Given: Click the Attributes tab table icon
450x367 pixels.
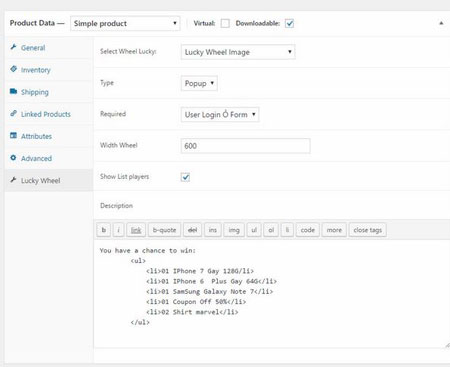Looking at the screenshot, I should 13,135.
